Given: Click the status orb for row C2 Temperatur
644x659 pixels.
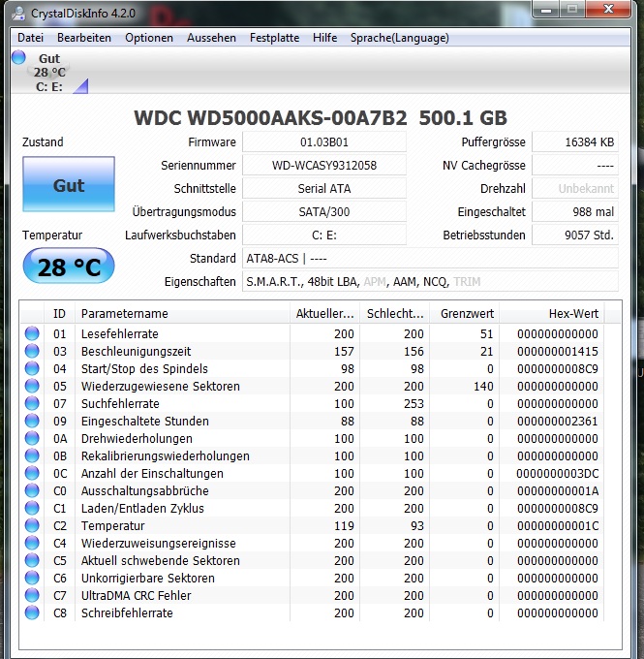Looking at the screenshot, I should 32,525.
